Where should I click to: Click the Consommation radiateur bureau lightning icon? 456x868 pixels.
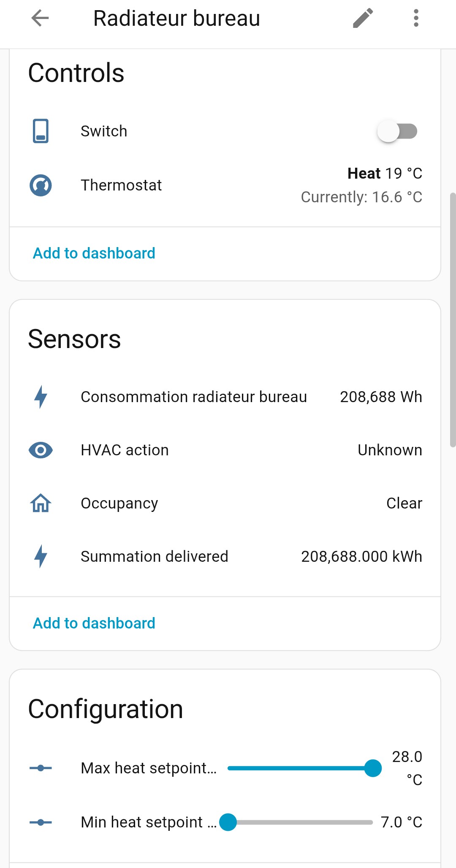pyautogui.click(x=41, y=397)
